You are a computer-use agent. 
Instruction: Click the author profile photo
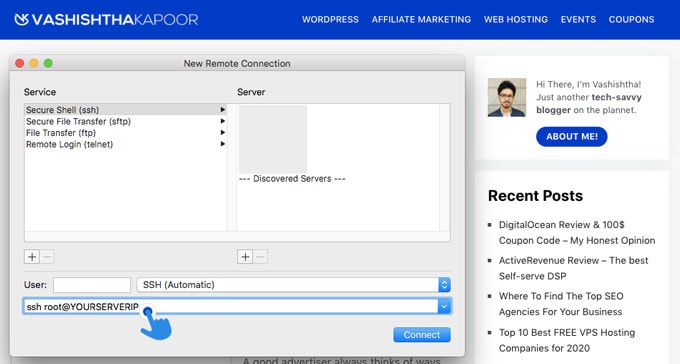(507, 98)
